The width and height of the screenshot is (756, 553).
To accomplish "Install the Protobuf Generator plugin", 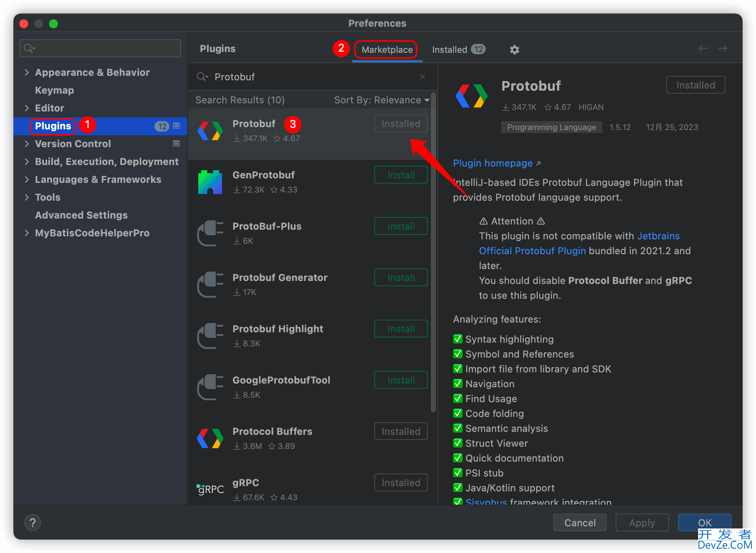I will click(x=401, y=277).
